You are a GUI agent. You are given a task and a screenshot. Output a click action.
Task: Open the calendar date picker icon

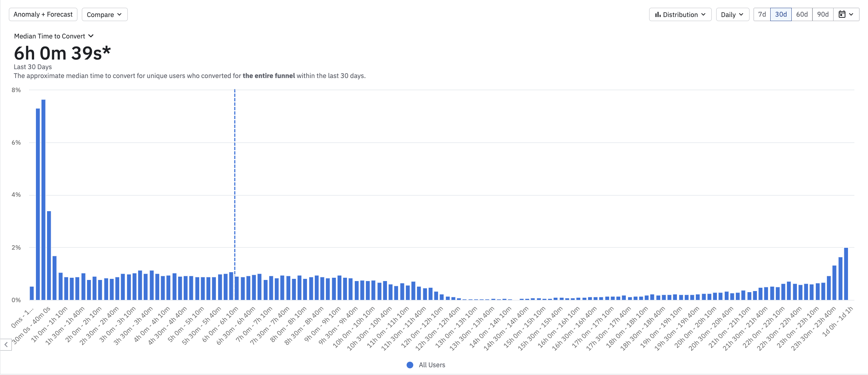click(x=842, y=14)
